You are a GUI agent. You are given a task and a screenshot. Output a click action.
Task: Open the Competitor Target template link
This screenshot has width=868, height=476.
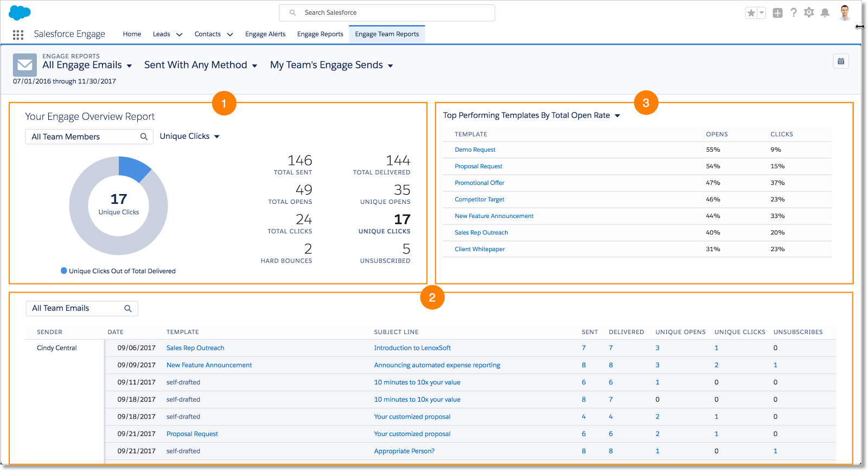(x=480, y=200)
